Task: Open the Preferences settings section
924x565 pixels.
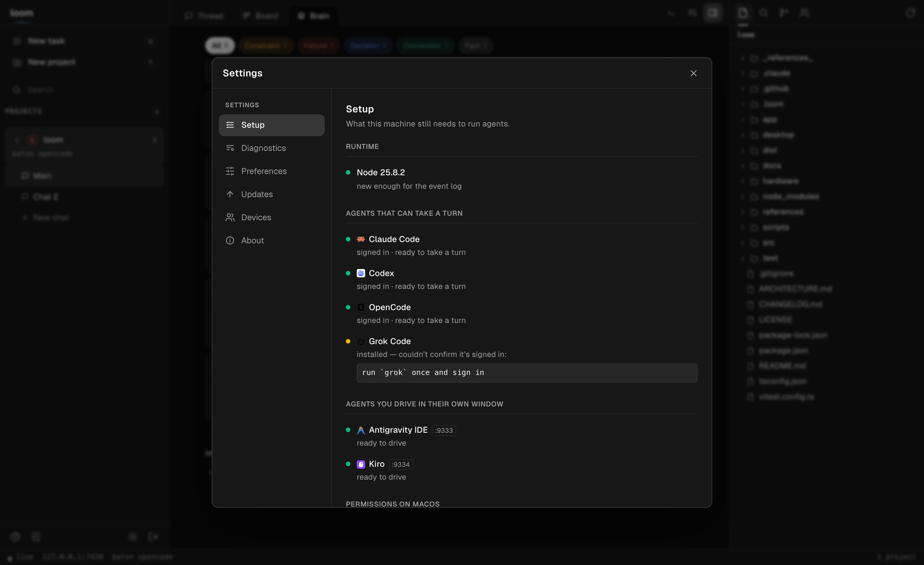Action: pos(271,171)
